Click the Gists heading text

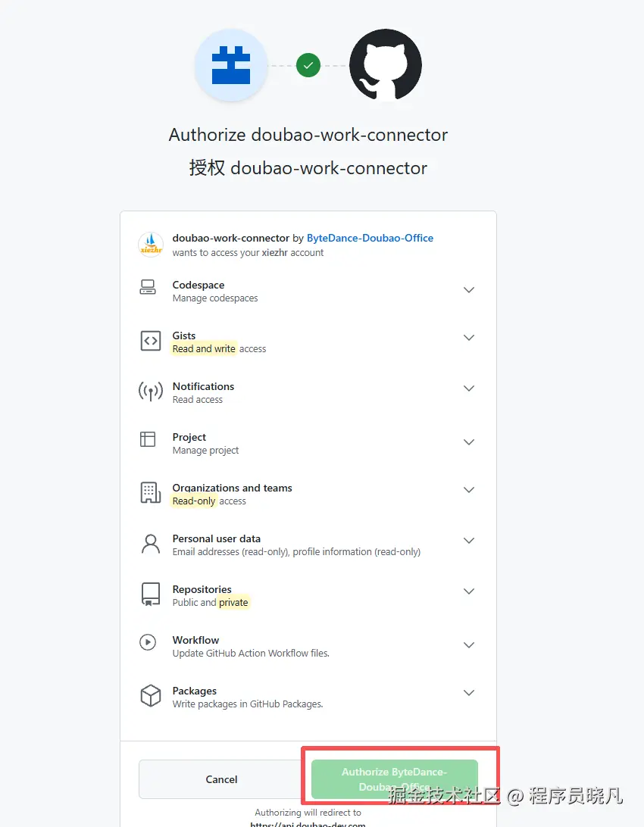tap(183, 335)
